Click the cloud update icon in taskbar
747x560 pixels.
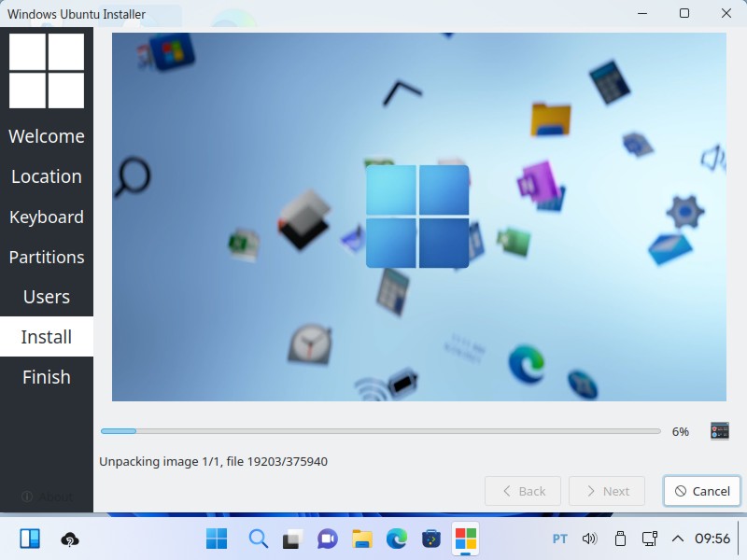[x=70, y=539]
